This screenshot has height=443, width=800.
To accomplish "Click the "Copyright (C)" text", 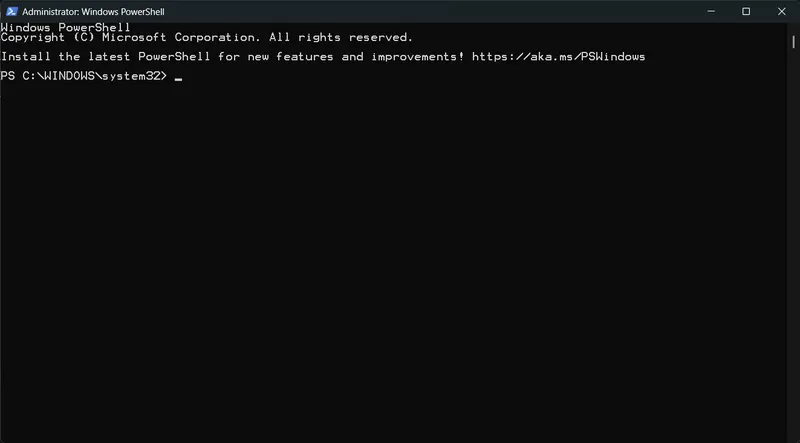I will click(45, 37).
